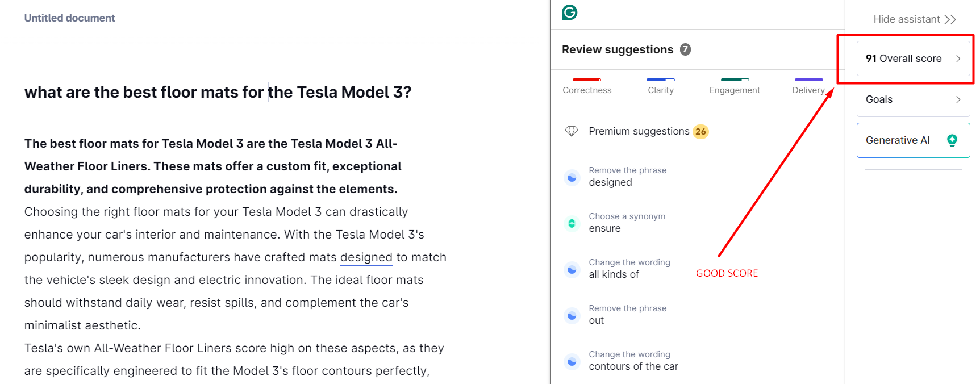980x384 pixels.
Task: Click the Grammarly logo icon
Action: tap(569, 12)
